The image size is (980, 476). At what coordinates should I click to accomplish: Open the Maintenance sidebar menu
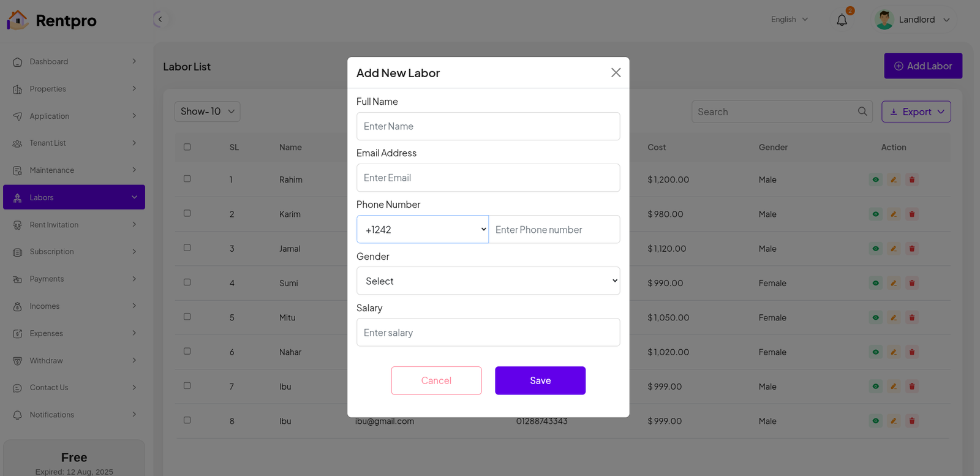click(x=74, y=170)
